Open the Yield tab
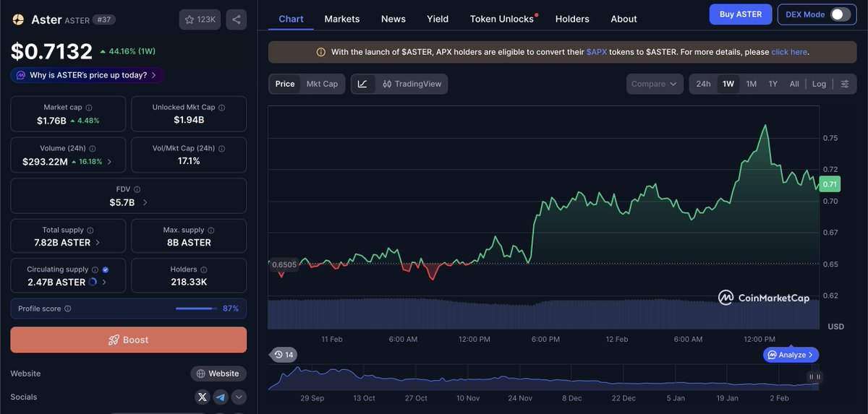Screen dimensions: 868x414 pos(438,19)
